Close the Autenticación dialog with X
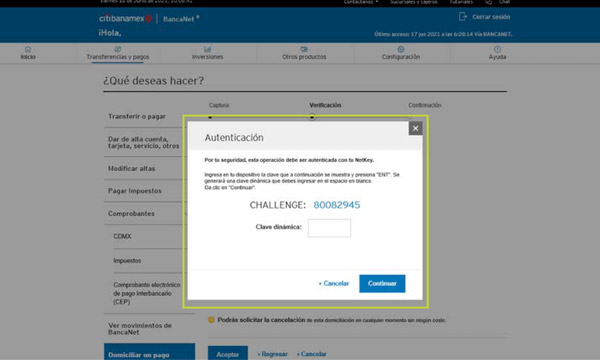The image size is (600, 360). pos(416,129)
